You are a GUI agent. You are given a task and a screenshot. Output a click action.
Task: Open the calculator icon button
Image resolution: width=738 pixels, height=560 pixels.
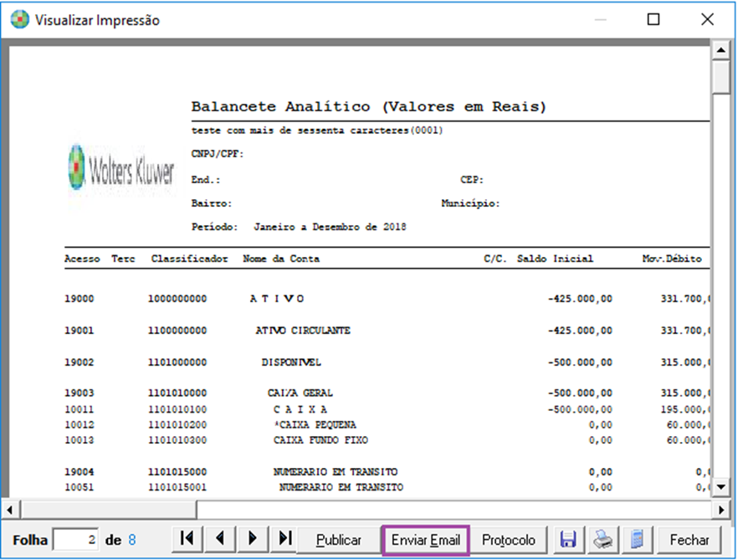[x=637, y=539]
